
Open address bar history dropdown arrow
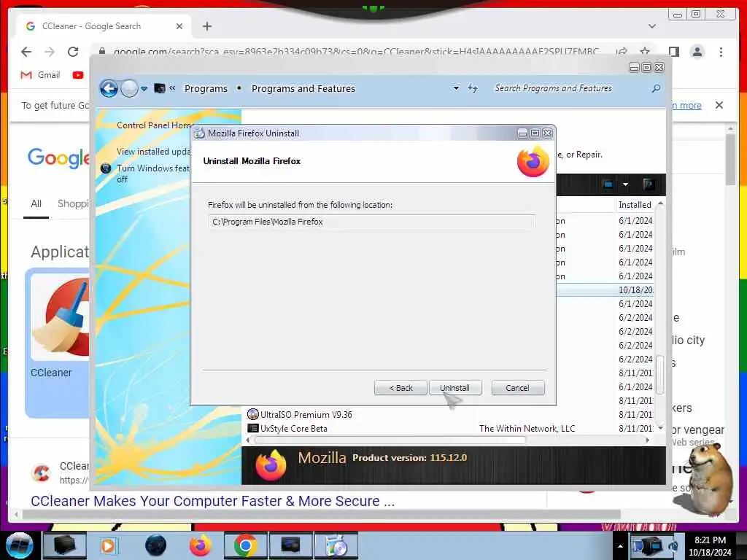point(456,88)
